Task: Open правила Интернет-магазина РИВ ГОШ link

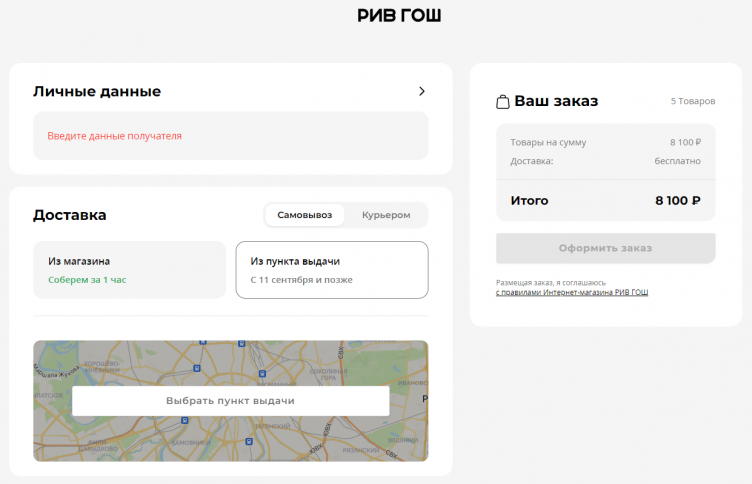Action: pos(572,292)
